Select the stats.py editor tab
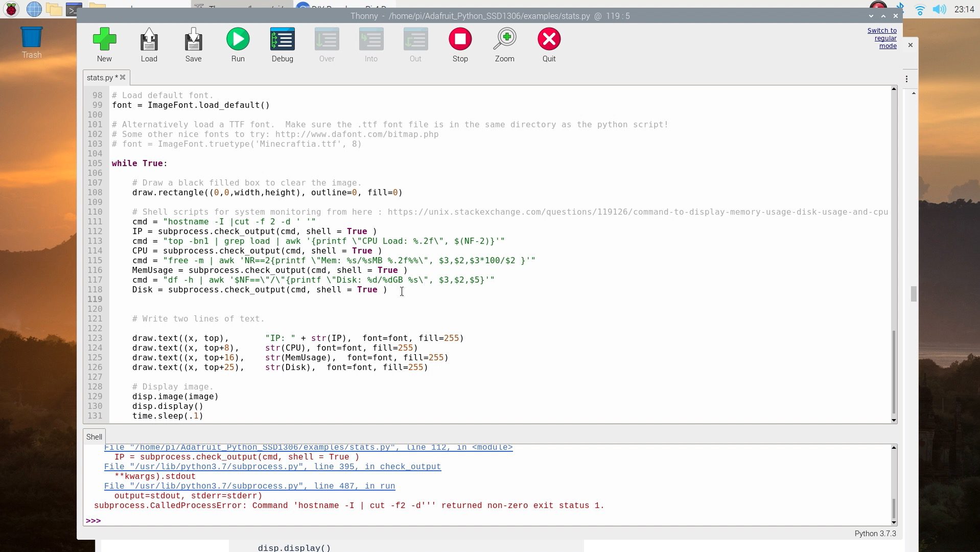 point(100,78)
